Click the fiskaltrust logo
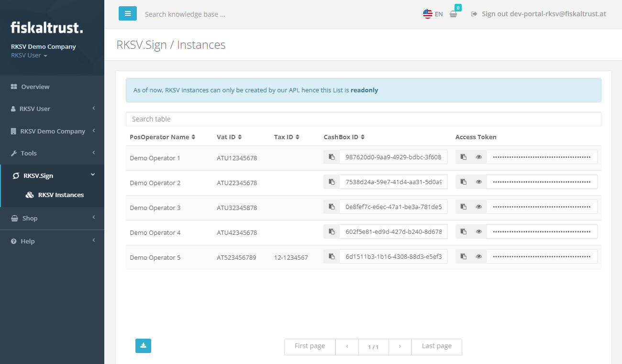 (47, 27)
